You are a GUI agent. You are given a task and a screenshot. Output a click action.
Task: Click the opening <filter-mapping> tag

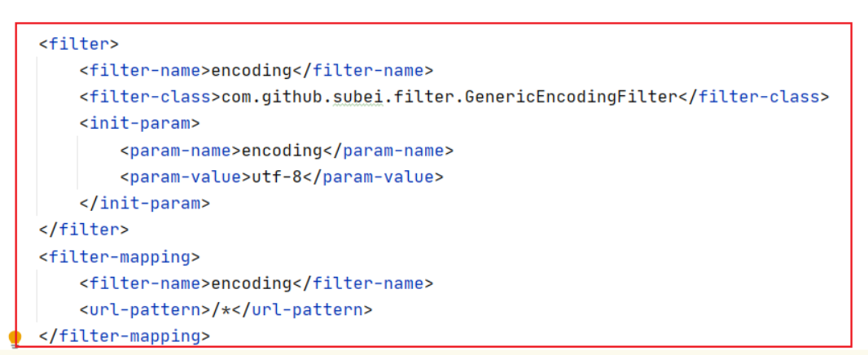tap(119, 256)
